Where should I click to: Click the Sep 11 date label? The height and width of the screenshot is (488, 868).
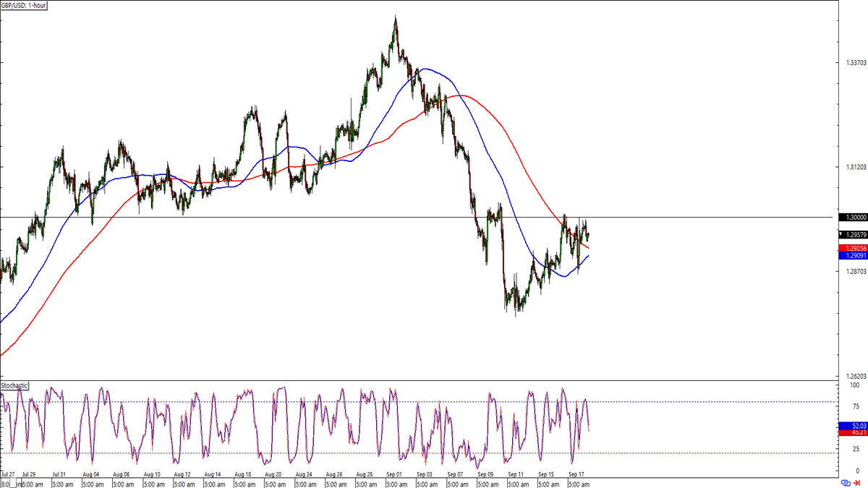click(x=516, y=475)
